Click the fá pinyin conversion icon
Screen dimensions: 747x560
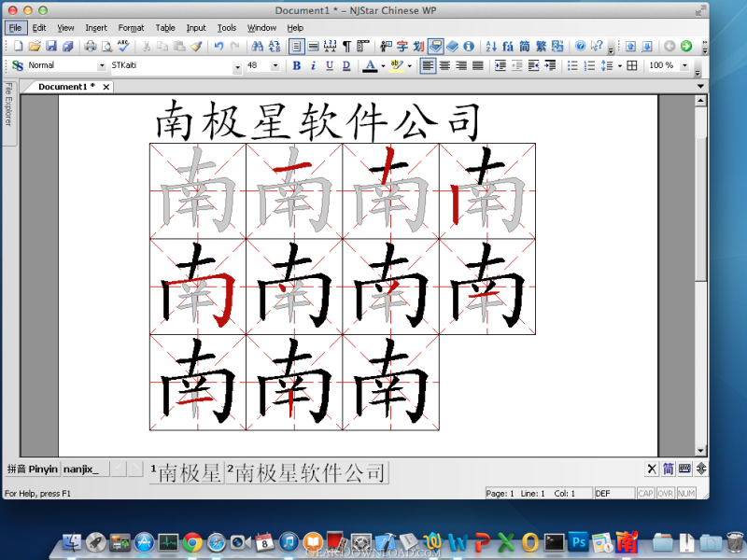508,46
